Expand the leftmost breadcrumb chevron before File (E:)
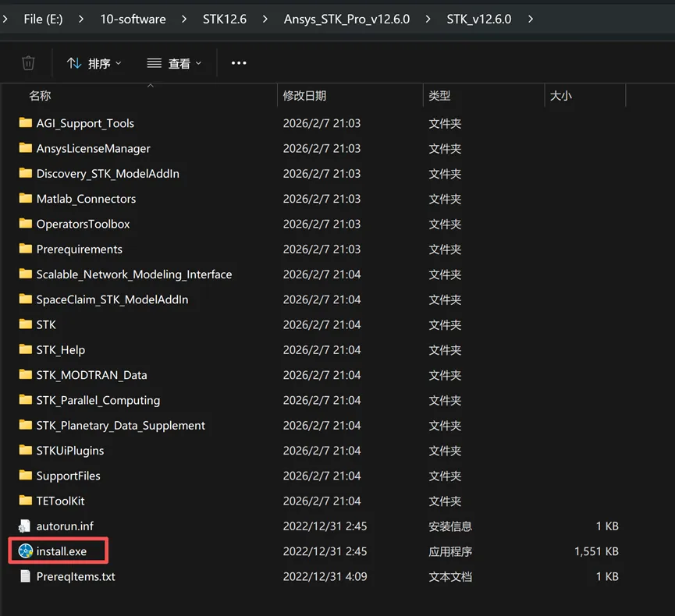The width and height of the screenshot is (675, 616). (5, 19)
